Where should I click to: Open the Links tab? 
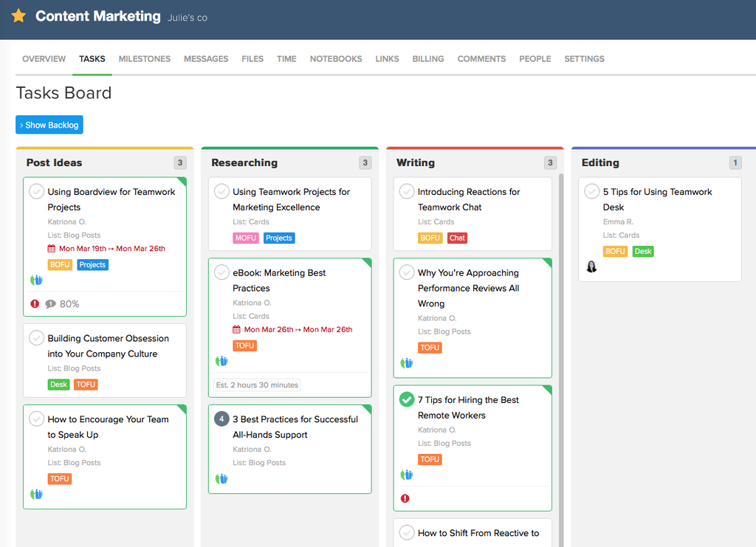click(387, 59)
